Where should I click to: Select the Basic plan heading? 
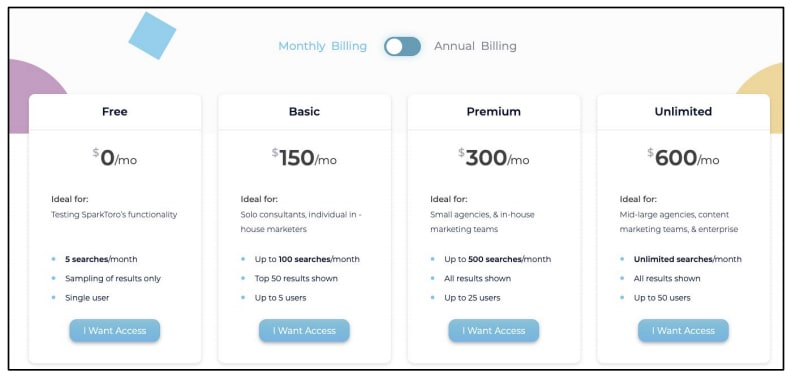(304, 111)
